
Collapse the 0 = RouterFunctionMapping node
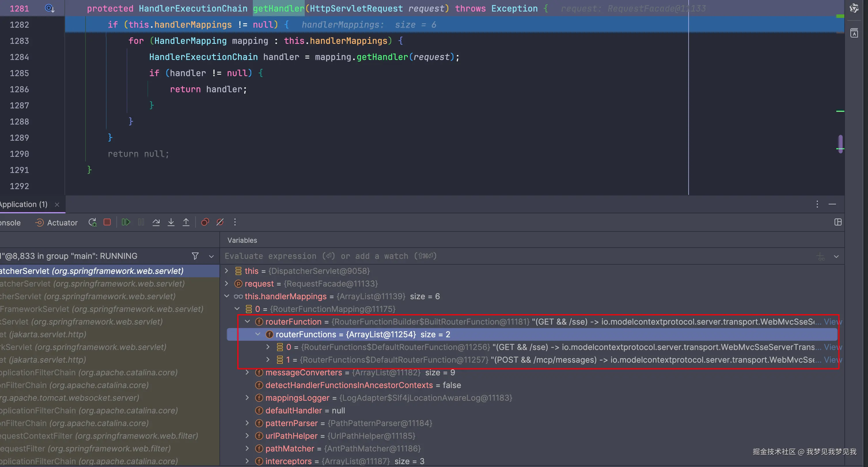coord(237,309)
